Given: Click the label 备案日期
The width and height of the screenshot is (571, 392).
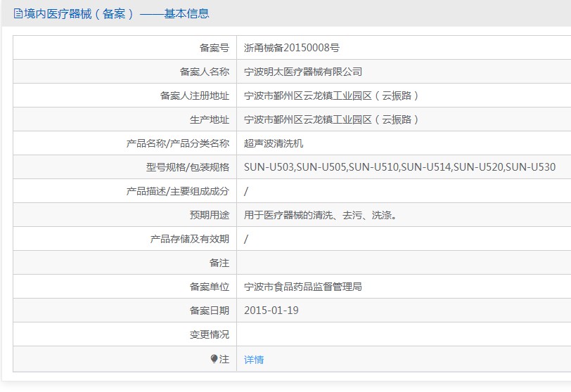Looking at the screenshot, I should 210,311.
